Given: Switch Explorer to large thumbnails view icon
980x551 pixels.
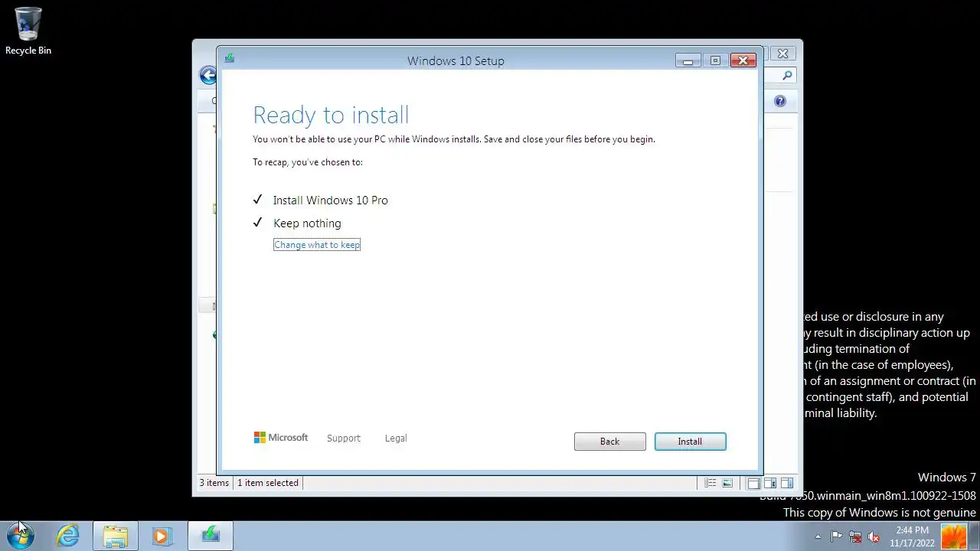Looking at the screenshot, I should tap(727, 483).
